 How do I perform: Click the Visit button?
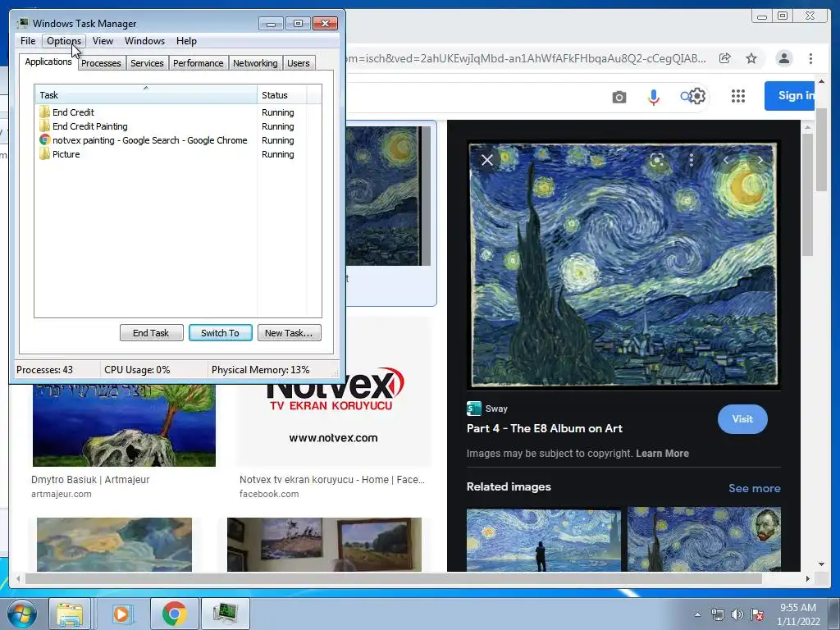[x=742, y=419]
